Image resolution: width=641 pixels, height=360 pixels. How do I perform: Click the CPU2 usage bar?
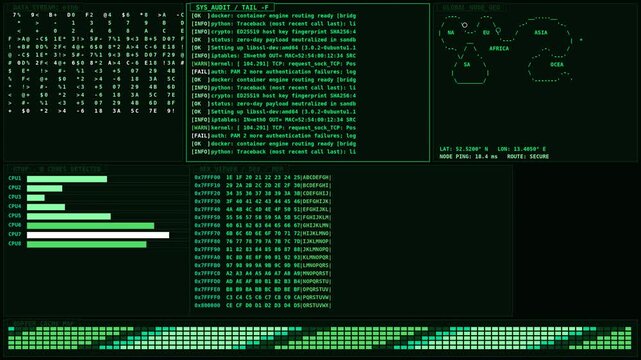tap(45, 188)
